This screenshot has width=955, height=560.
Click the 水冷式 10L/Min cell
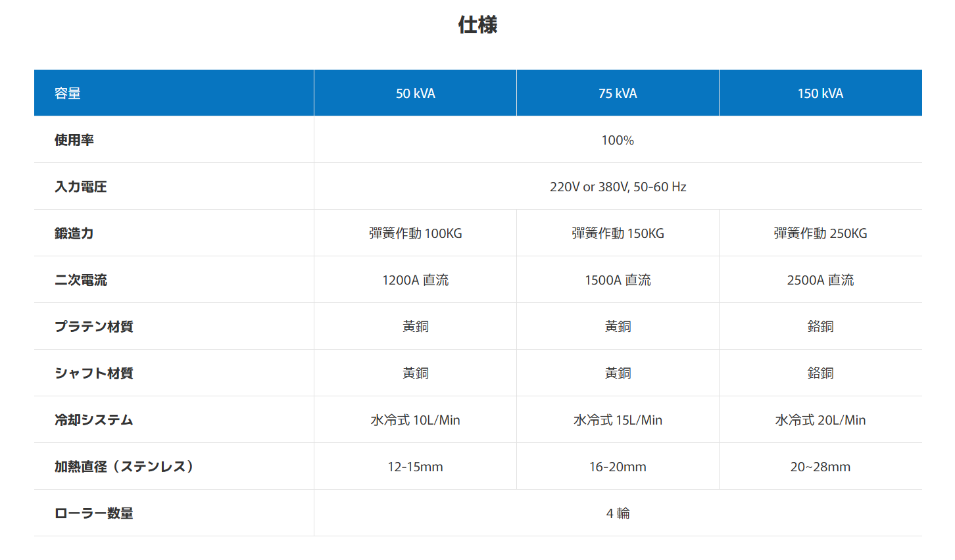(415, 420)
